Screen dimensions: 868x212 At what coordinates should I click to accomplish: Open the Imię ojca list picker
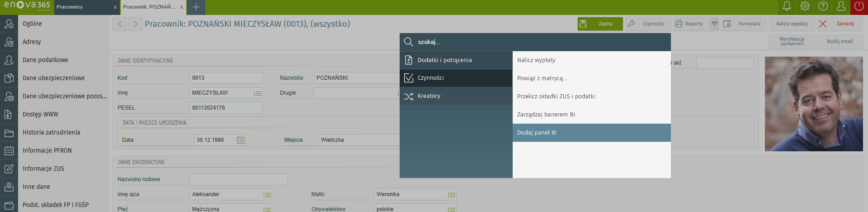[x=267, y=195]
